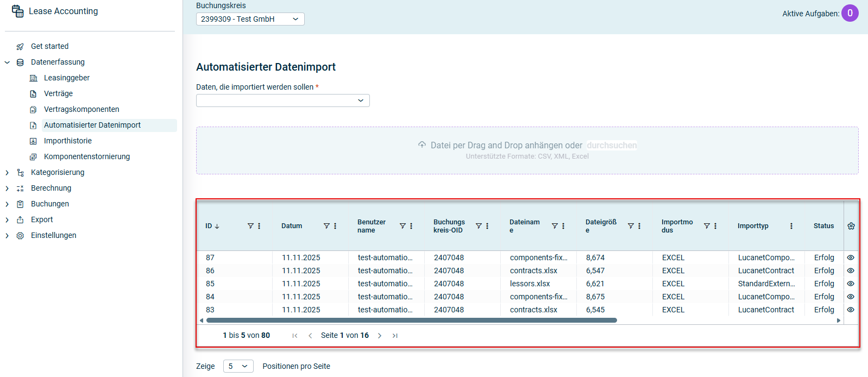View details of import row 87
The image size is (868, 377).
click(851, 257)
